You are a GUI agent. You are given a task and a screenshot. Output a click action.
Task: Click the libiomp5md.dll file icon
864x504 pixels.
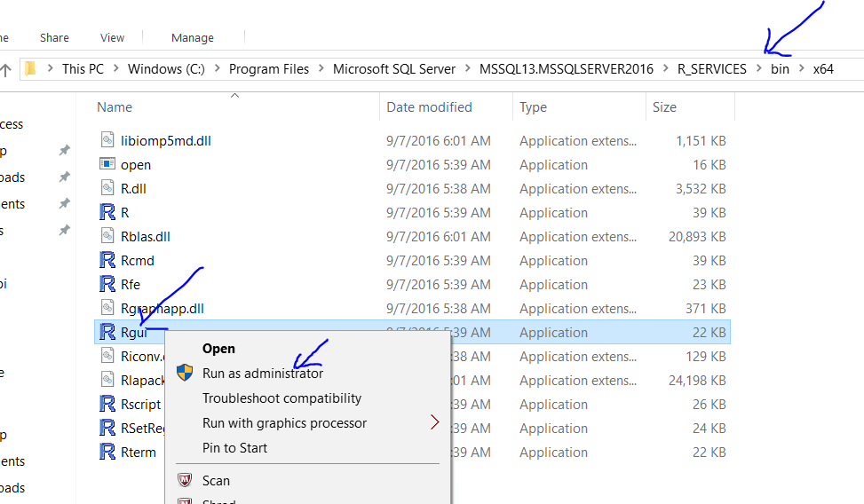[x=107, y=140]
